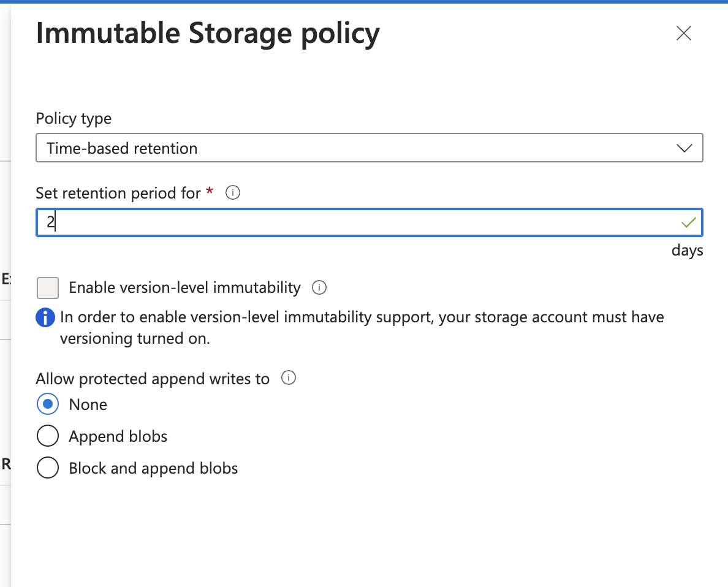Click green validation checkmark in retention field
Screen dimensions: 728x587
(x=689, y=222)
